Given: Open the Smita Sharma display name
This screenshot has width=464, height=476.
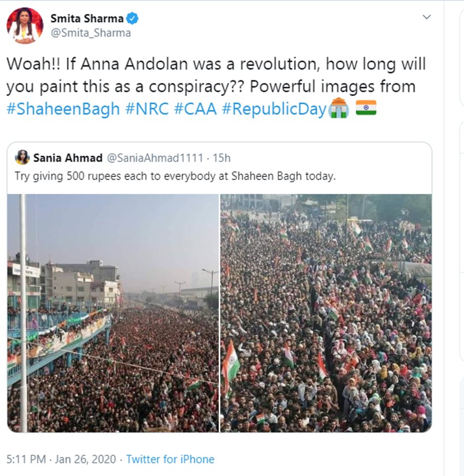Looking at the screenshot, I should [x=87, y=18].
